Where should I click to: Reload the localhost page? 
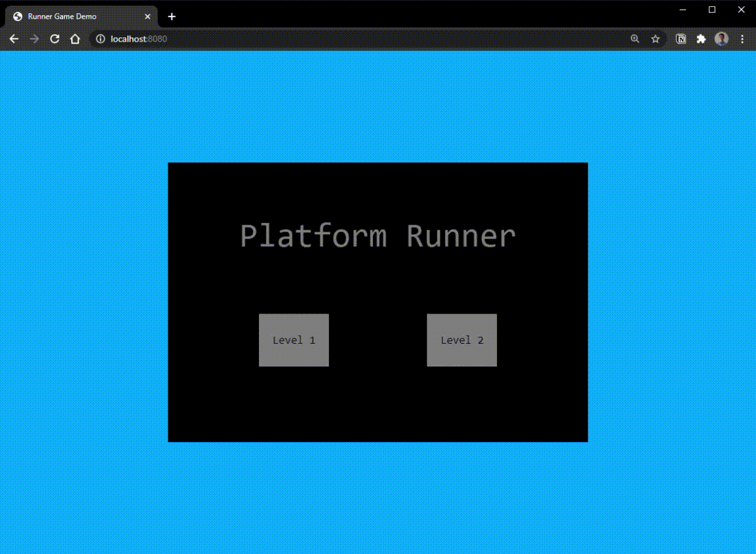55,39
